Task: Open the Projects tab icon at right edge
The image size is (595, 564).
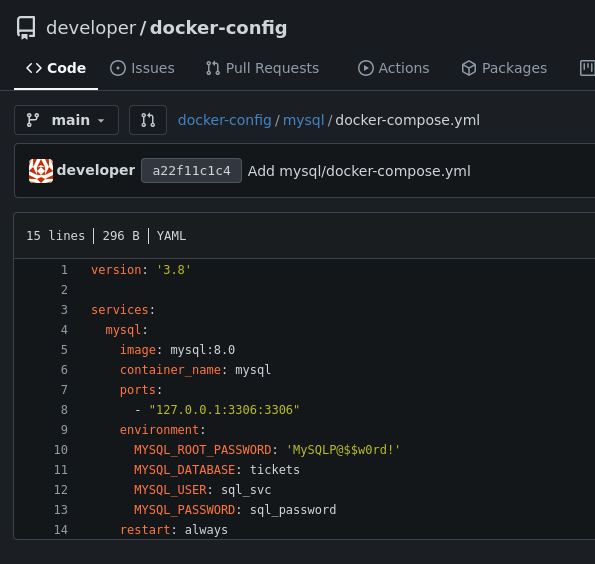Action: click(587, 68)
